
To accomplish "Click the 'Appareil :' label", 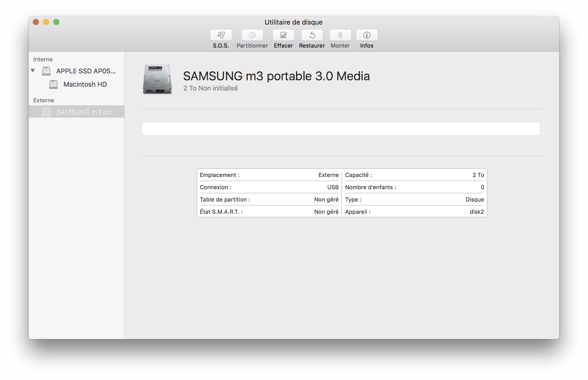I will (x=358, y=212).
